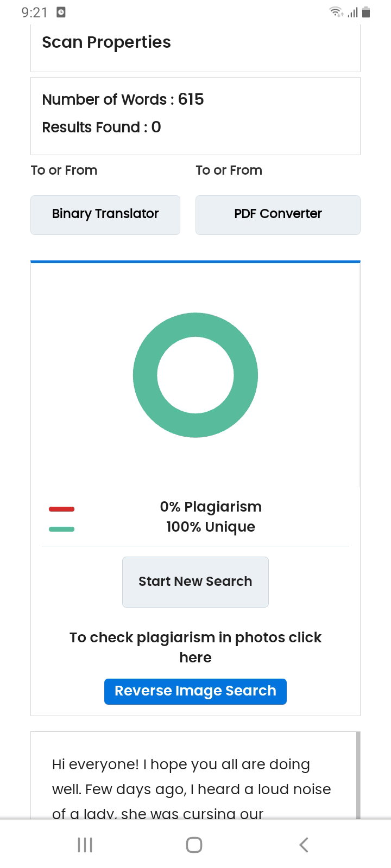Viewport: 391px width, 868px height.
Task: Click the Reverse Image Search button
Action: tap(195, 691)
